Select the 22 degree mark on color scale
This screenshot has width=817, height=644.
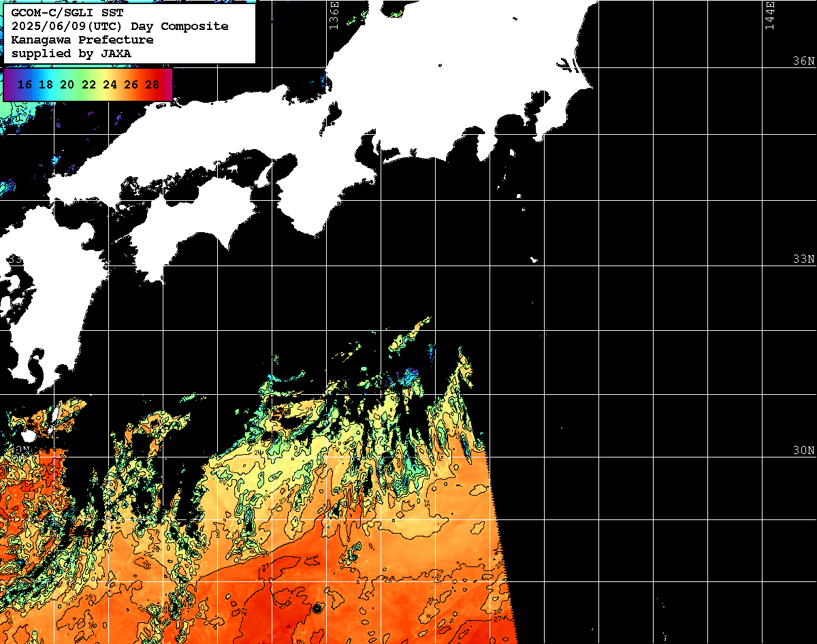[89, 84]
